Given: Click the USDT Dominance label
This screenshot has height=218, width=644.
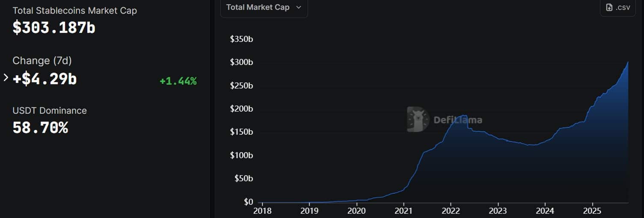Looking at the screenshot, I should tap(50, 111).
